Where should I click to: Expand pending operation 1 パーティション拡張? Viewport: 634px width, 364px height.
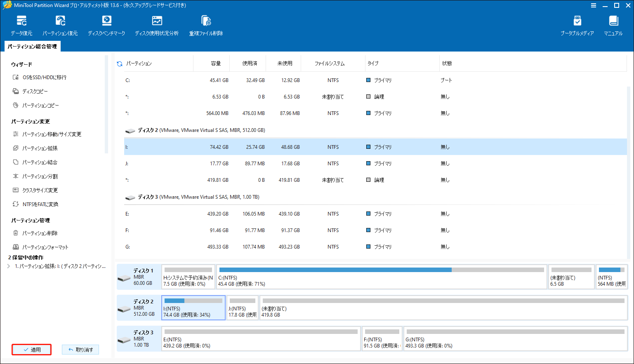coord(9,266)
